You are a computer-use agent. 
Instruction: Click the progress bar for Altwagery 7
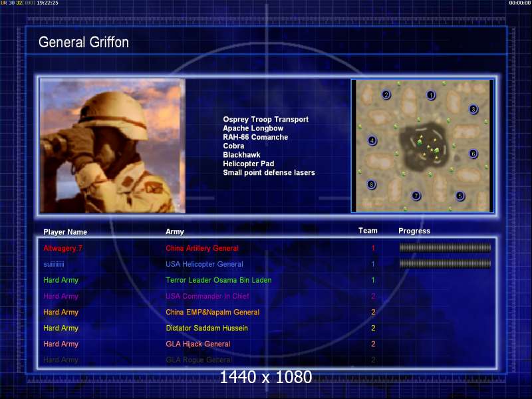(445, 248)
